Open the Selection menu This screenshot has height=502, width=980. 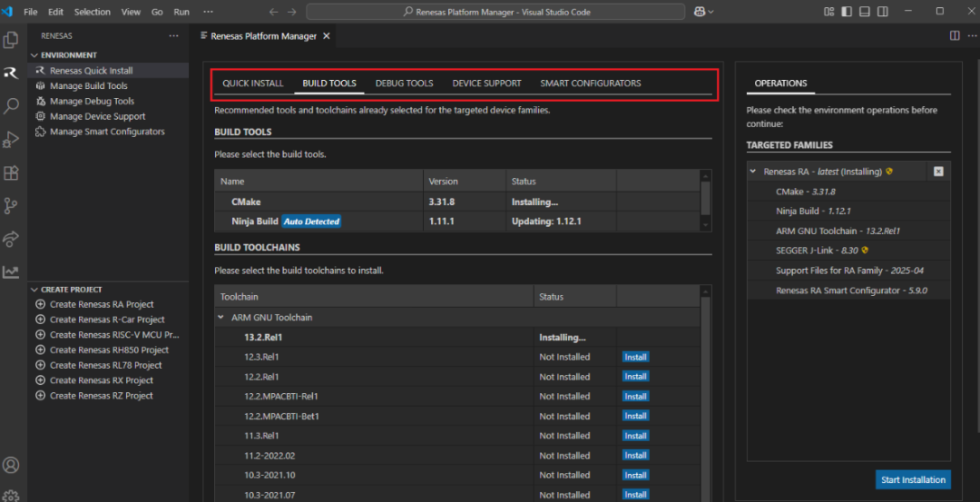point(92,12)
